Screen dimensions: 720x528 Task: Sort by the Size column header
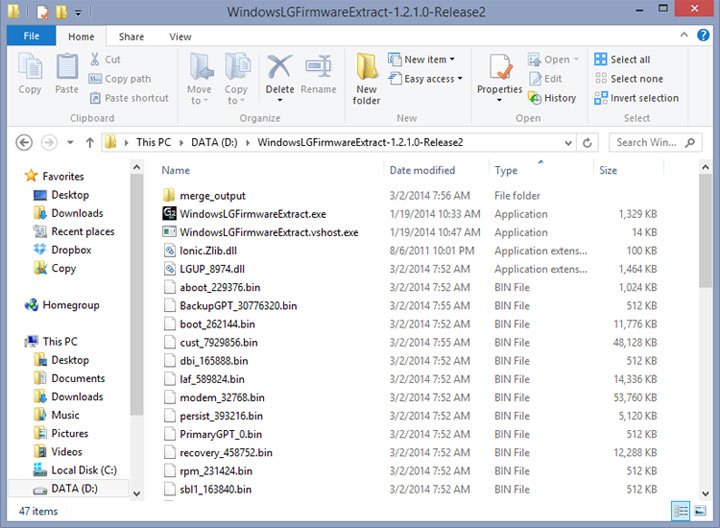pyautogui.click(x=608, y=170)
